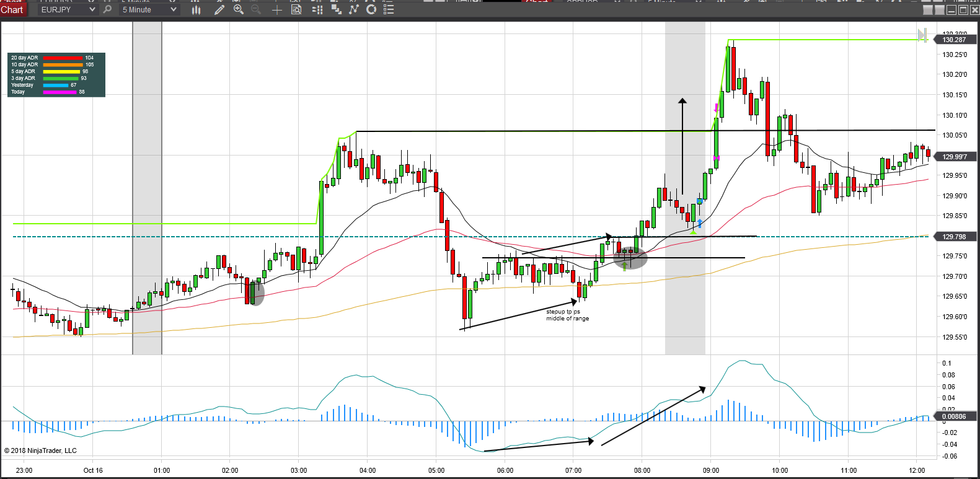Screen dimensions: 980x479
Task: Click the -0.04 indicator axis label
Action: point(950,444)
